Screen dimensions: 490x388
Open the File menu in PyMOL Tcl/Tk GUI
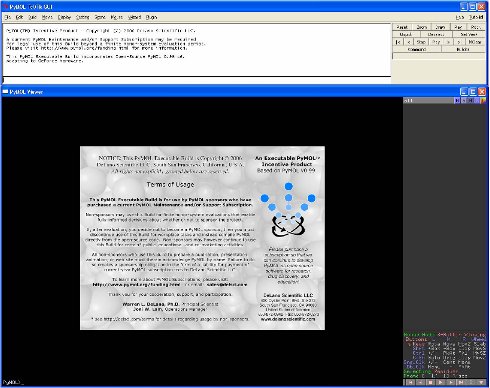(8, 17)
